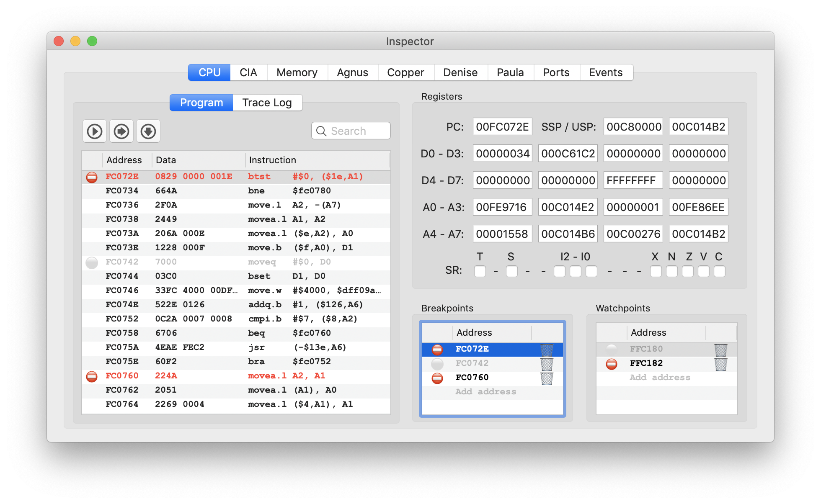The height and width of the screenshot is (504, 821).
Task: Open the Paula tab
Action: coord(510,72)
